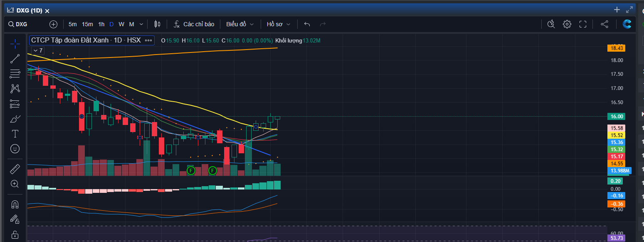
Task: Expand more timeframes chevron
Action: click(141, 24)
